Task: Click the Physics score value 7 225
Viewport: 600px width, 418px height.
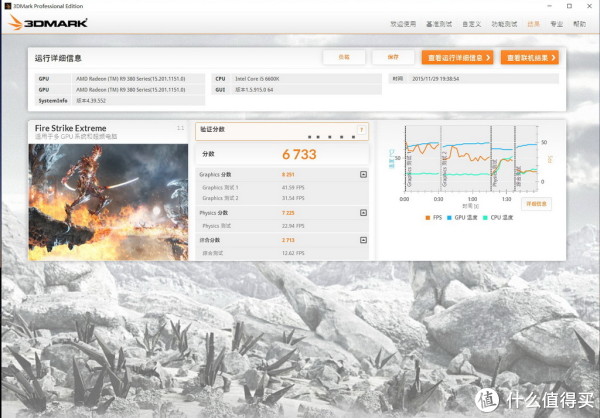Action: 288,213
